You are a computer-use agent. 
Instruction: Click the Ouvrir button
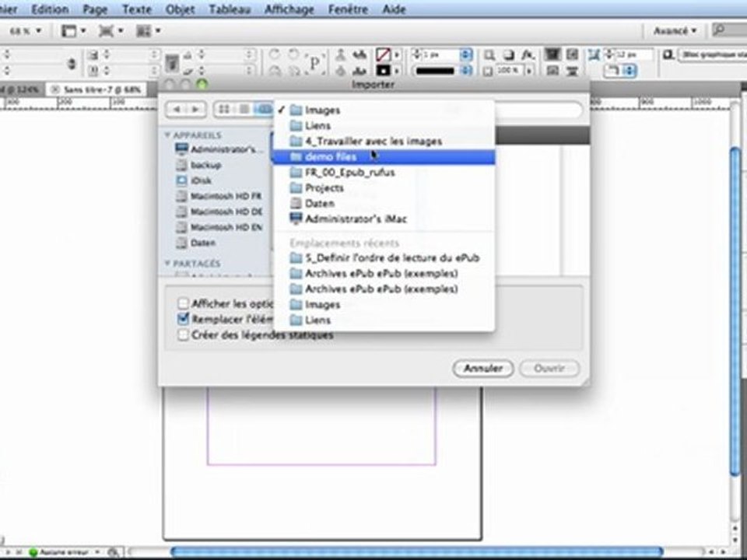549,368
